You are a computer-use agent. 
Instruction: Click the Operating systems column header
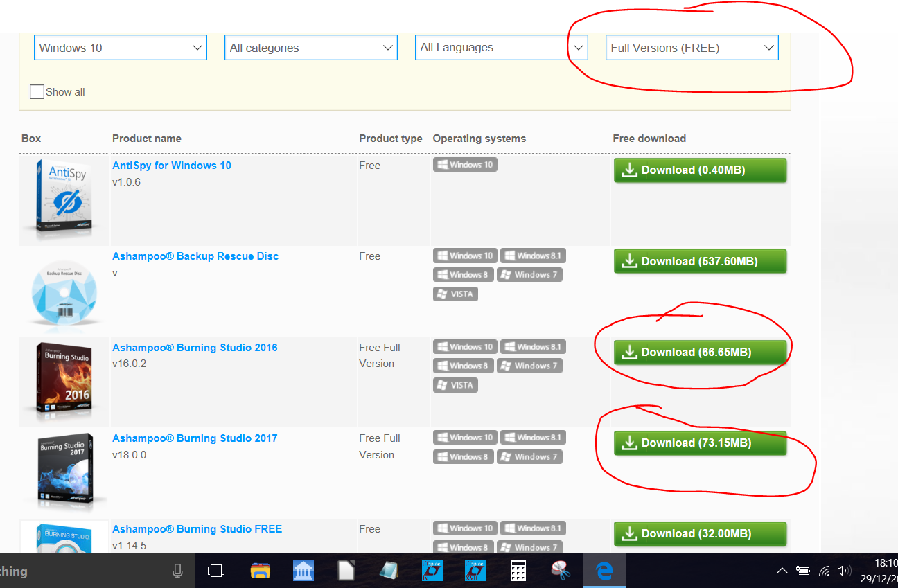point(479,139)
